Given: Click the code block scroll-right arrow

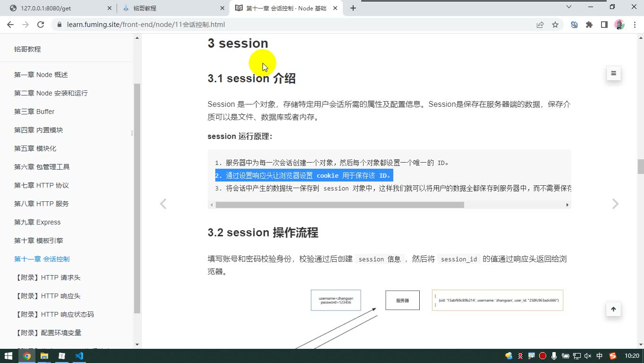Looking at the screenshot, I should coord(568,205).
